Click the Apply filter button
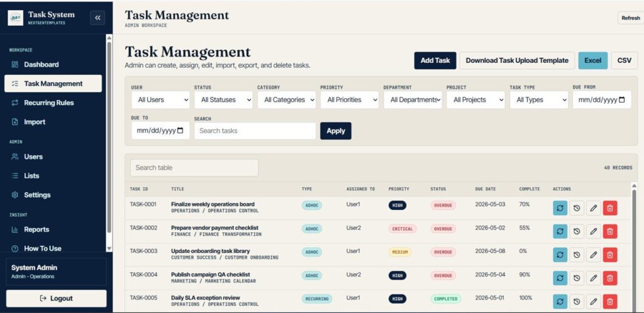The height and width of the screenshot is (313, 644). click(x=336, y=131)
